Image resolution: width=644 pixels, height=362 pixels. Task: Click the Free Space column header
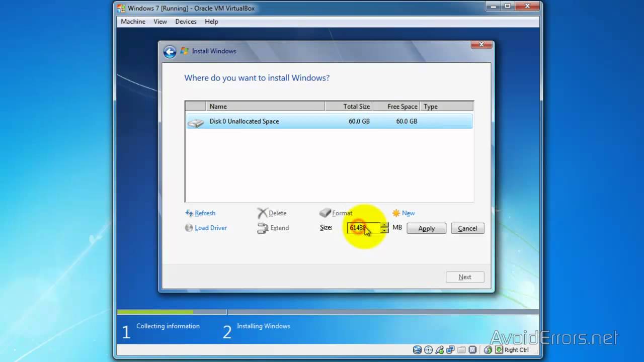(x=396, y=107)
